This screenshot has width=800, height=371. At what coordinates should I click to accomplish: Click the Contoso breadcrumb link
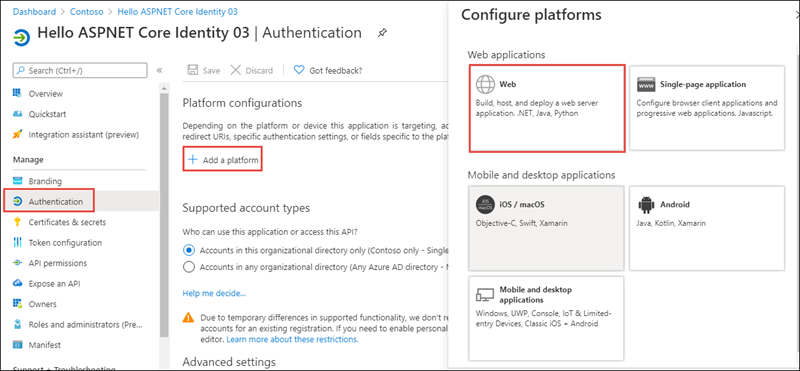88,11
